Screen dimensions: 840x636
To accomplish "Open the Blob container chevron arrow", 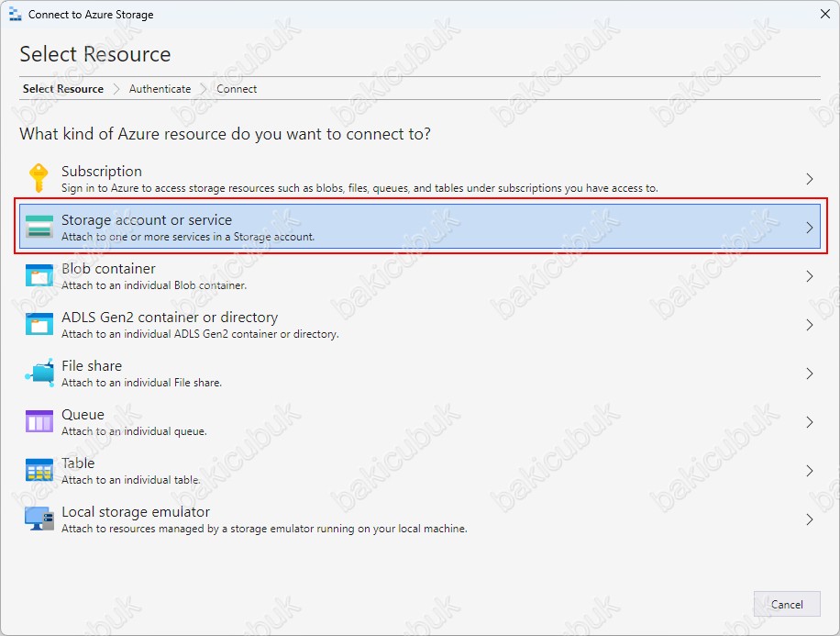I will coord(810,276).
